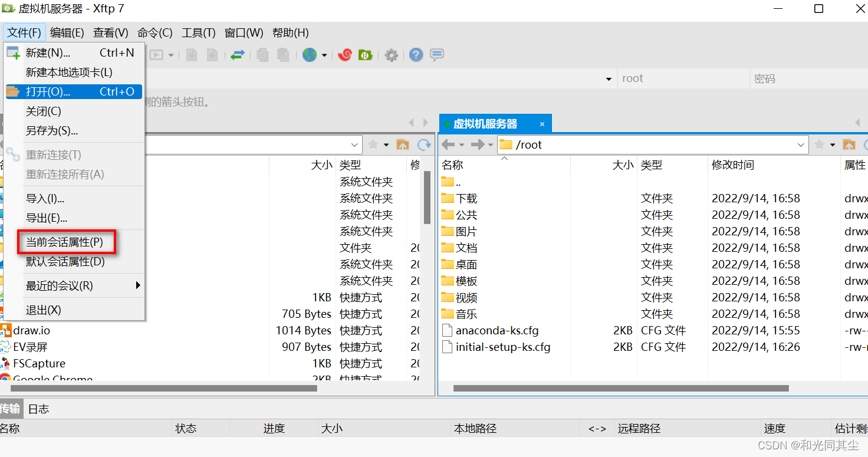The height and width of the screenshot is (457, 868).
Task: Choose 另存为(S)... menu entry
Action: click(x=74, y=130)
